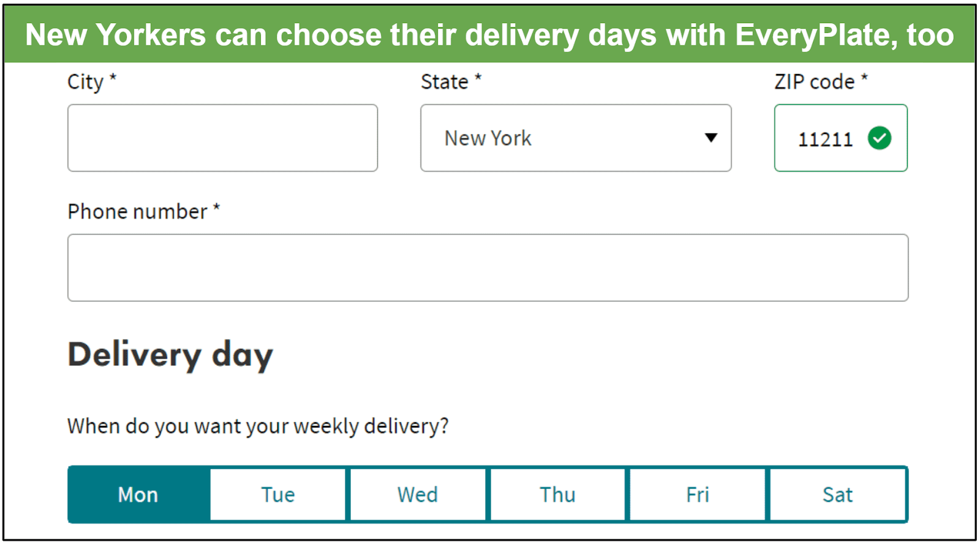Viewport: 980px width, 546px height.
Task: Click the Delivery day heading
Action: 170,355
